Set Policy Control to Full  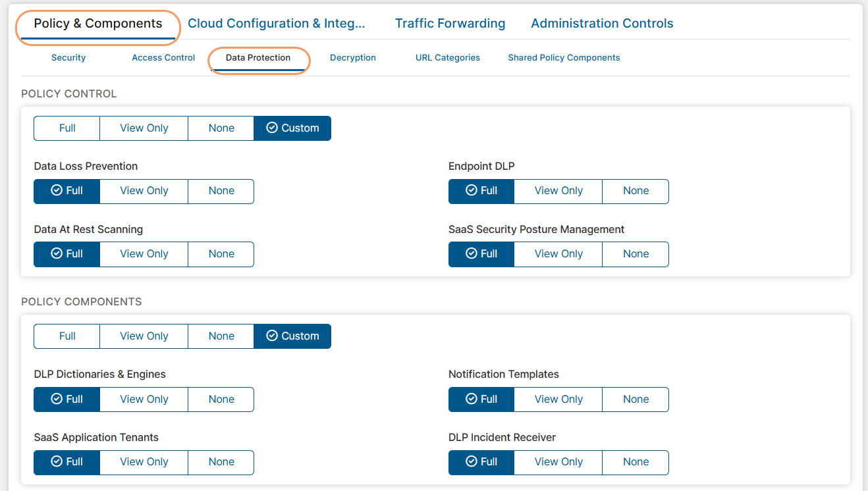[x=67, y=128]
